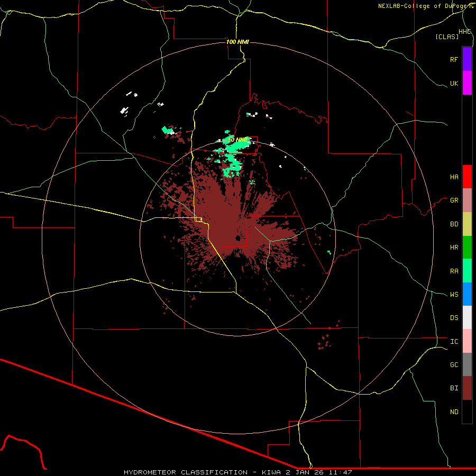Viewport: 476px width, 476px height.
Task: Click the HHC product code label
Action: pyautogui.click(x=465, y=32)
